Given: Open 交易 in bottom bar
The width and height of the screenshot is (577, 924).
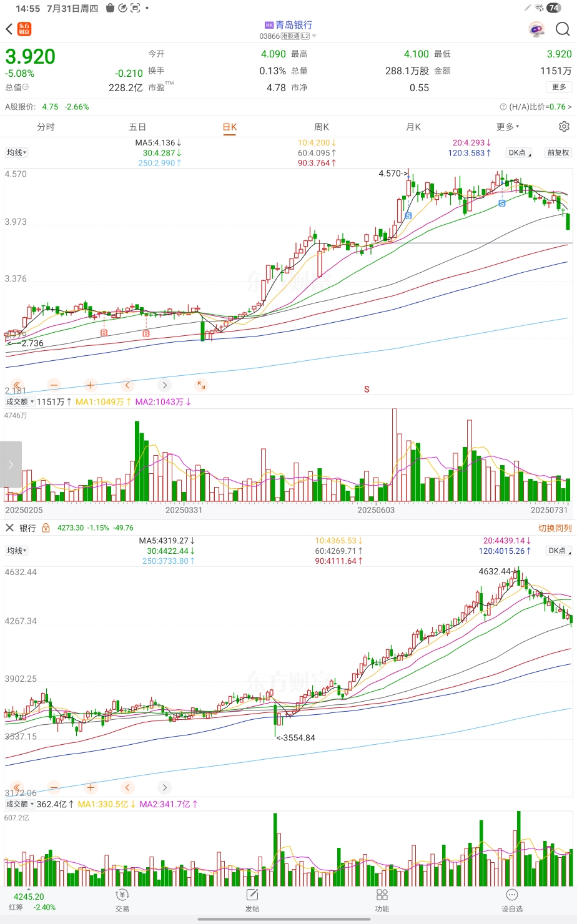Looking at the screenshot, I should 122,900.
